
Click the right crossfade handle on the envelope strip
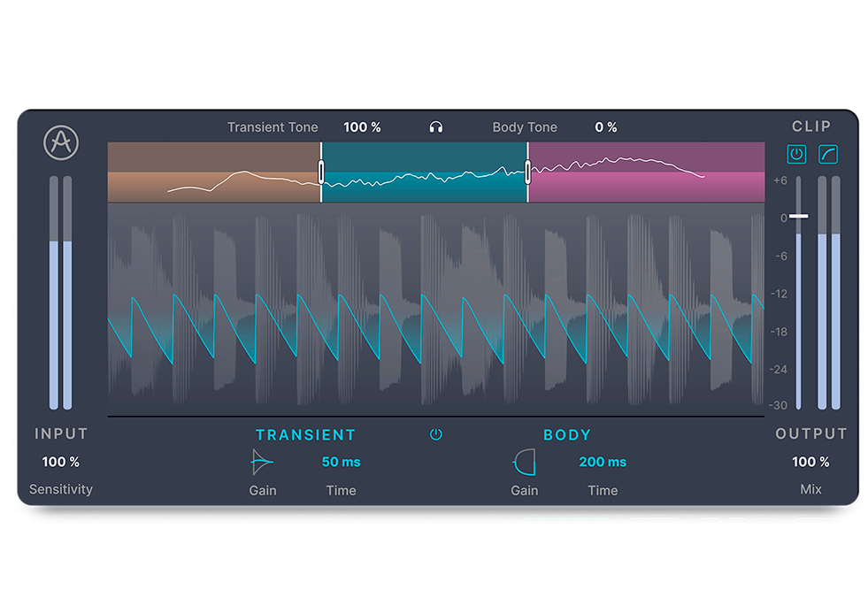(528, 172)
